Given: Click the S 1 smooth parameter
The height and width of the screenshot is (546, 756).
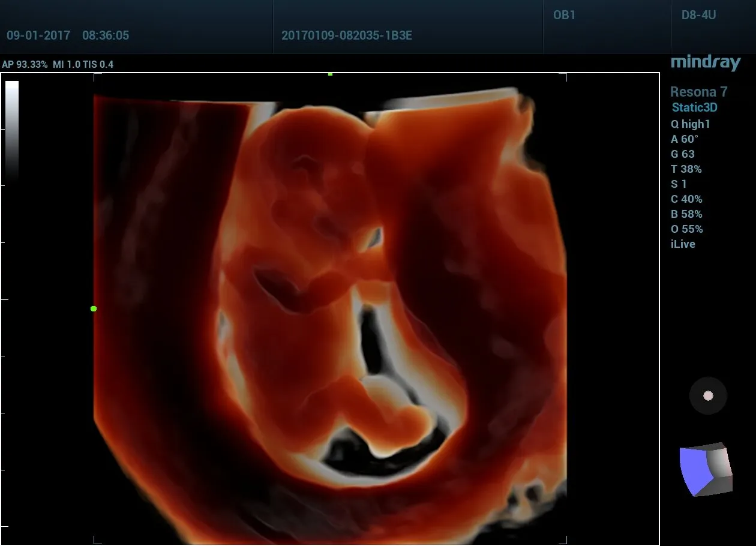Looking at the screenshot, I should (x=679, y=184).
